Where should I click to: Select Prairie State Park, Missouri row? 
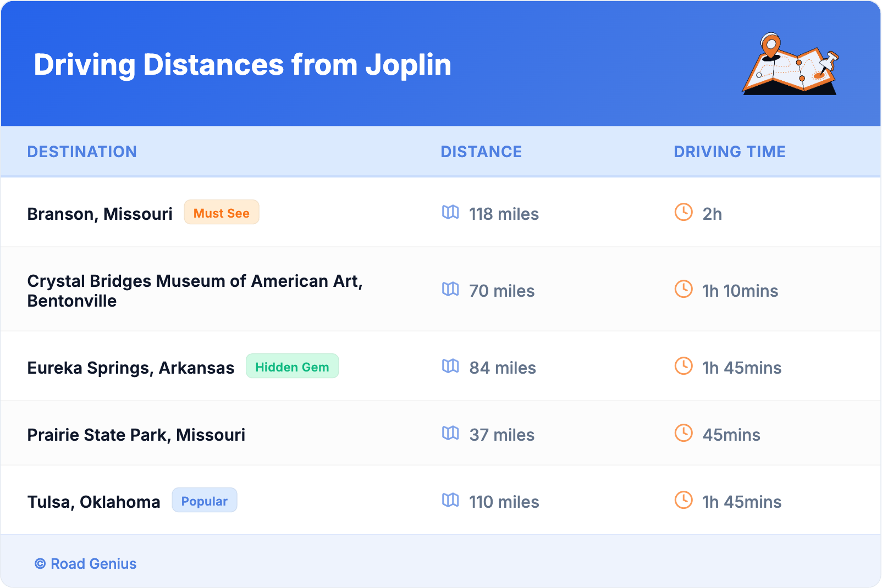(x=136, y=435)
